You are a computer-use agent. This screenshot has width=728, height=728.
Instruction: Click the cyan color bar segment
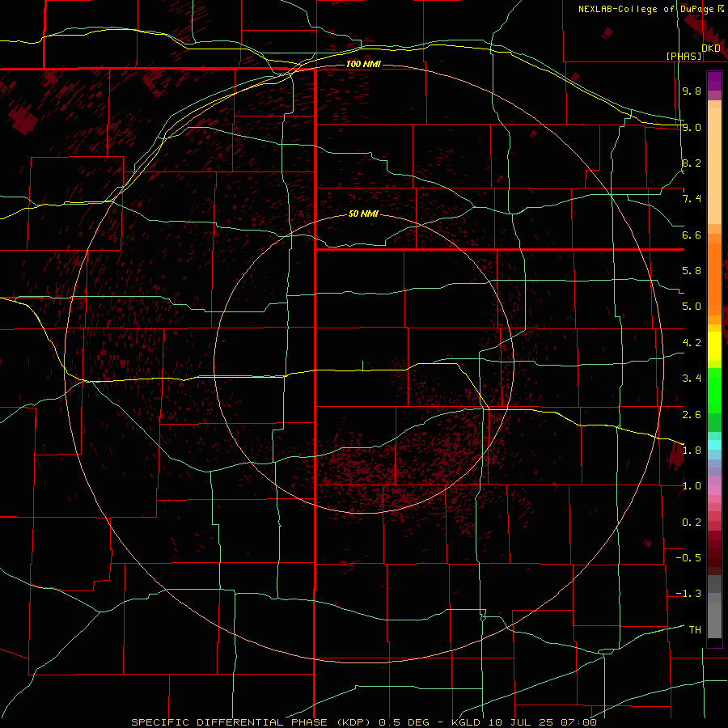(714, 445)
